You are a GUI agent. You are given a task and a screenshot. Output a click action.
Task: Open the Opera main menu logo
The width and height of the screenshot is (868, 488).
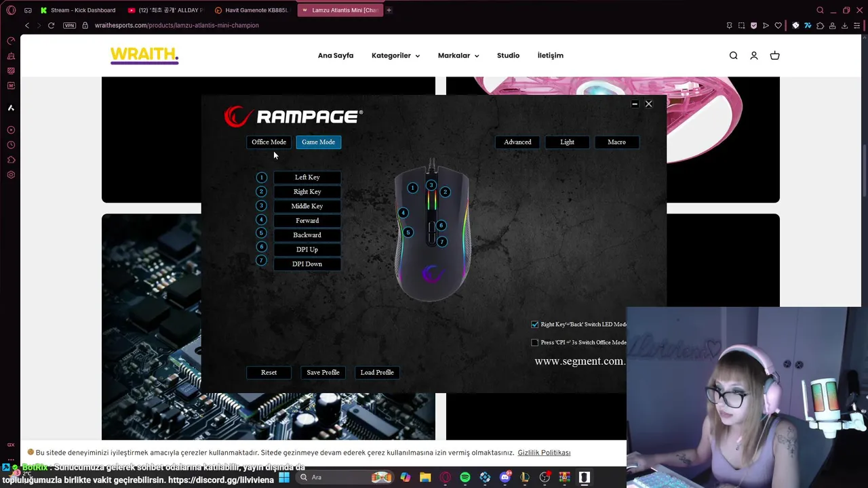[x=11, y=10]
